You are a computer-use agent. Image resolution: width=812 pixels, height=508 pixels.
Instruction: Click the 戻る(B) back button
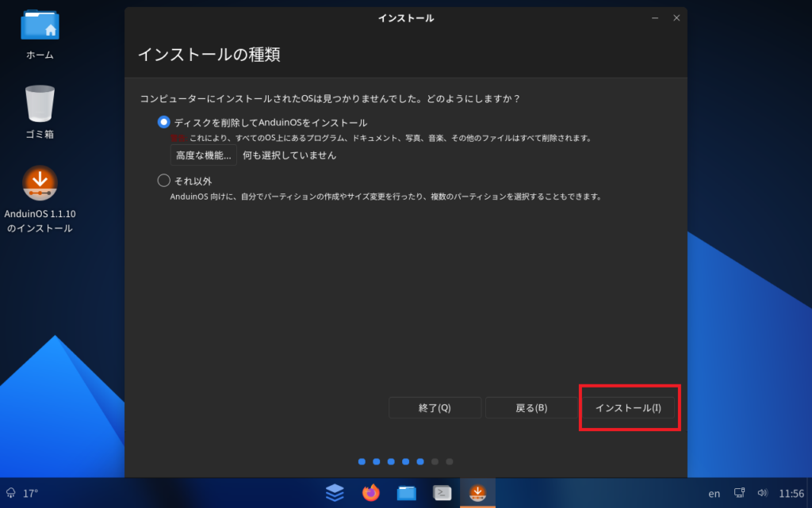pyautogui.click(x=531, y=407)
